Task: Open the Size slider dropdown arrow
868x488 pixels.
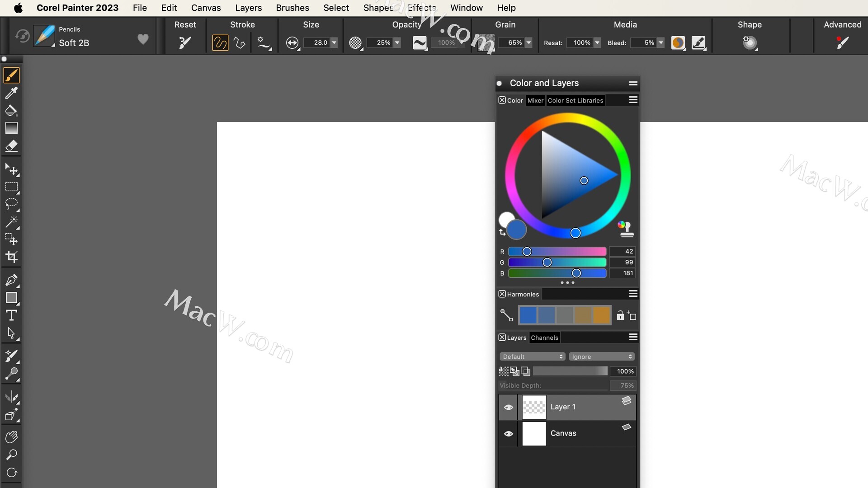Action: pos(334,42)
